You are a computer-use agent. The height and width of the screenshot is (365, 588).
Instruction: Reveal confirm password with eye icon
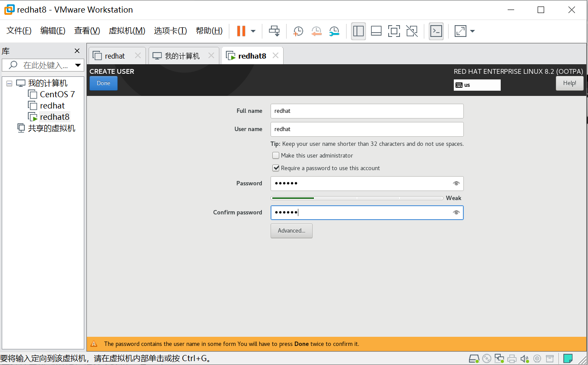456,213
